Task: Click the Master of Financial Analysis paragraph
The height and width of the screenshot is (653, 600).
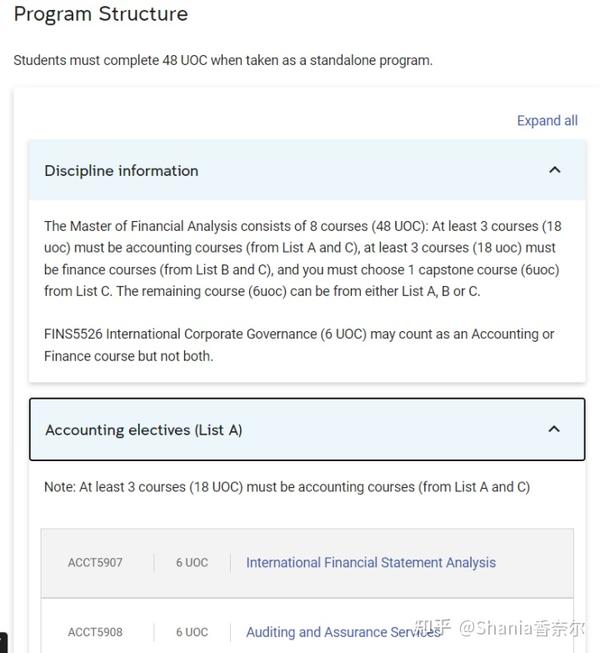Action: pyautogui.click(x=303, y=259)
